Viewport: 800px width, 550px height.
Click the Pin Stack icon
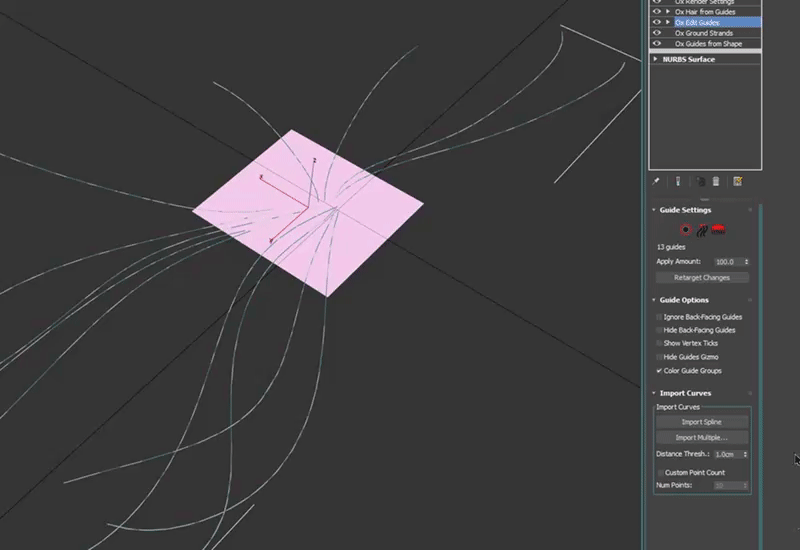point(656,182)
